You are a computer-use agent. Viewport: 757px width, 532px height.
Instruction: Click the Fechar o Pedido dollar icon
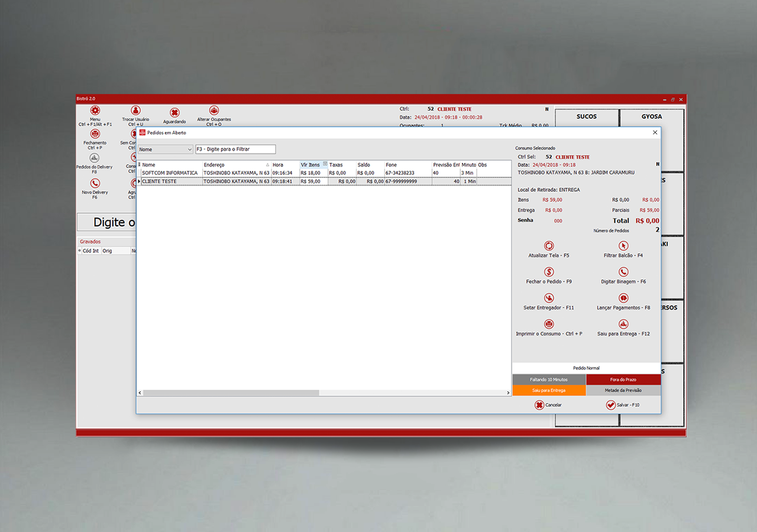549,272
